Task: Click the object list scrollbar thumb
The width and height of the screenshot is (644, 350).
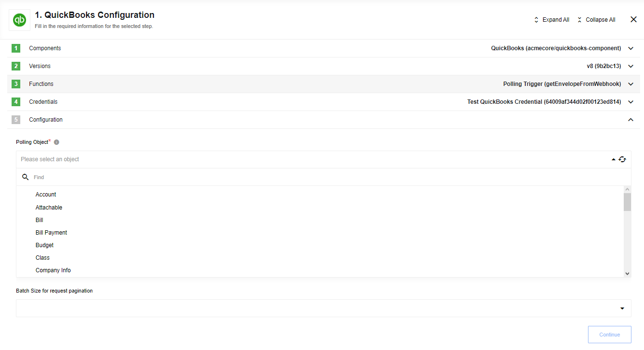Action: [627, 202]
